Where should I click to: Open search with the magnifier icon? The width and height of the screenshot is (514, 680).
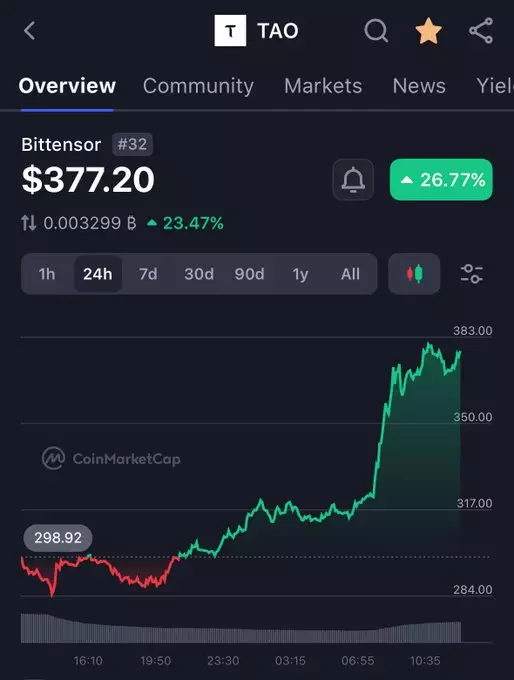pyautogui.click(x=376, y=31)
